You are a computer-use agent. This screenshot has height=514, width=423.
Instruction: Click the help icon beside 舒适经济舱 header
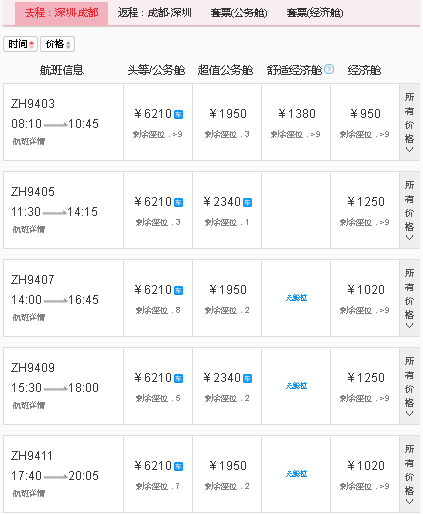[x=329, y=69]
